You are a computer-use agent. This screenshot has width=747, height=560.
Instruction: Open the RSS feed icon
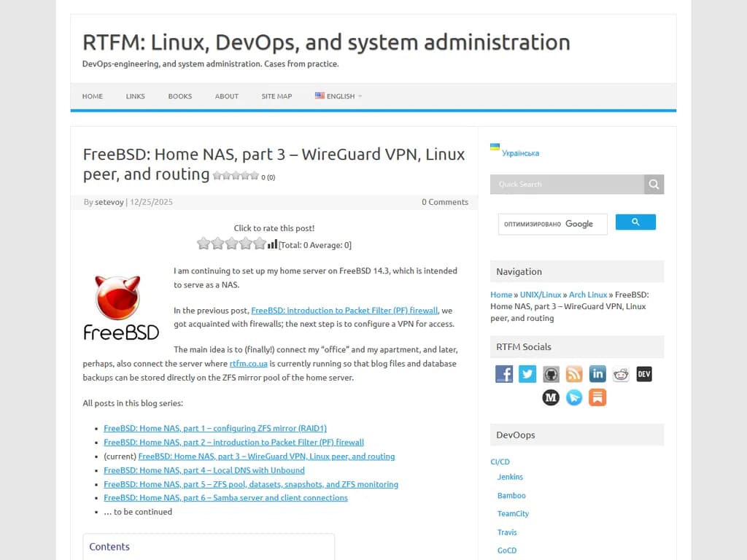[574, 373]
